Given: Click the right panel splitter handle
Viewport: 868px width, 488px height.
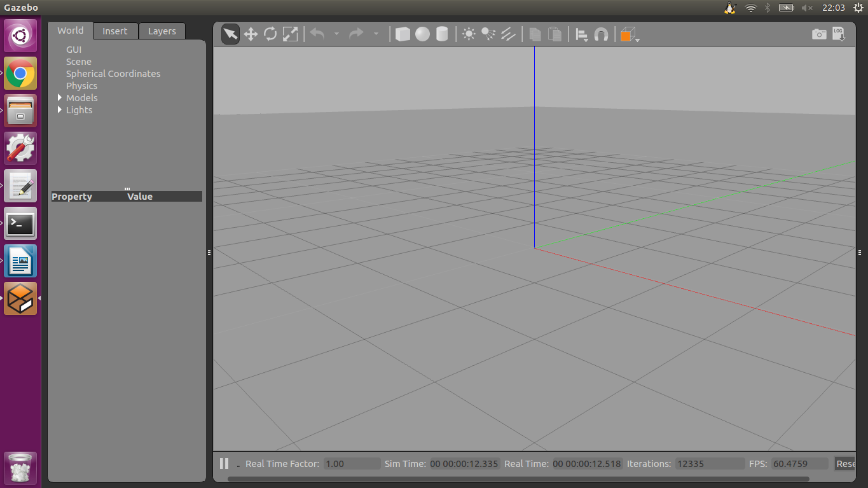Looking at the screenshot, I should click(x=859, y=253).
